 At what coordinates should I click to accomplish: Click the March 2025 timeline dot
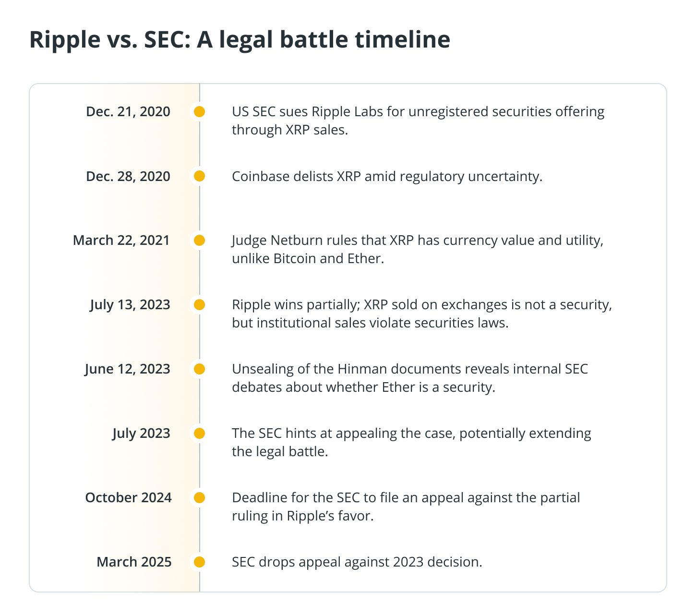[199, 562]
